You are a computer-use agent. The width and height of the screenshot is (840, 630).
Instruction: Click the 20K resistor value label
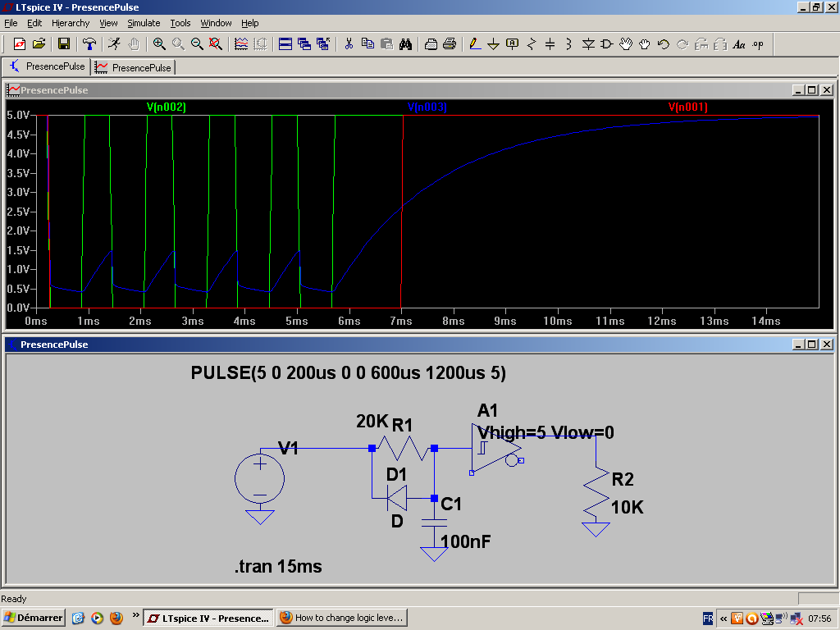click(372, 422)
